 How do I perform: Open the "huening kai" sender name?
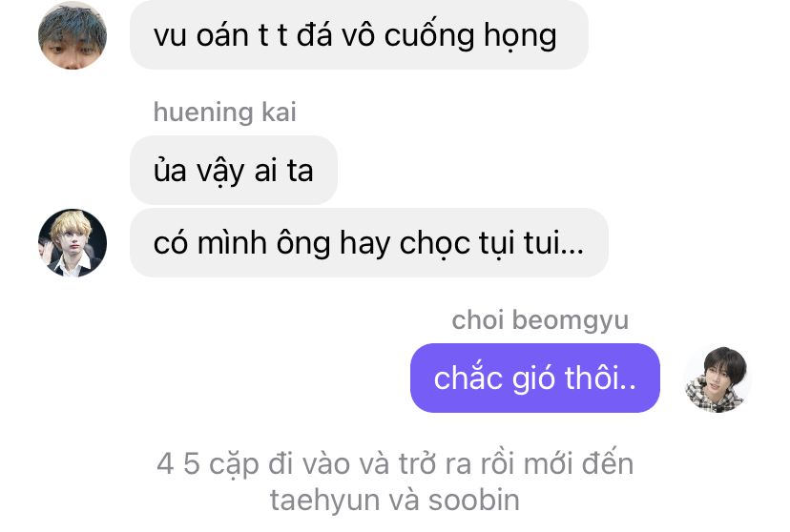pyautogui.click(x=225, y=112)
